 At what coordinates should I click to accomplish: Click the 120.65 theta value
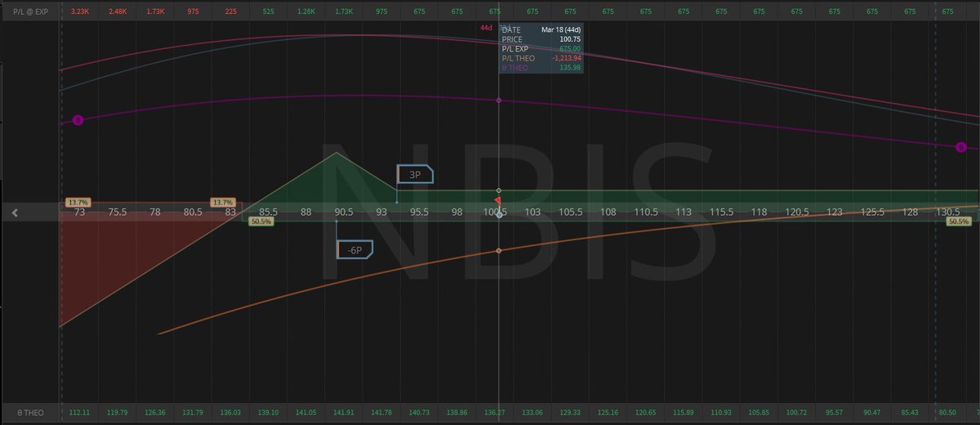coord(646,414)
